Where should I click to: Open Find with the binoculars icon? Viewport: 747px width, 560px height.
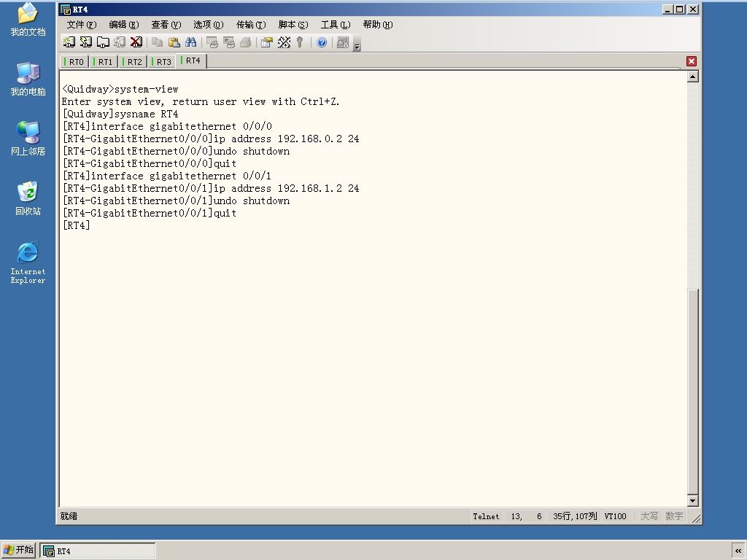point(191,42)
